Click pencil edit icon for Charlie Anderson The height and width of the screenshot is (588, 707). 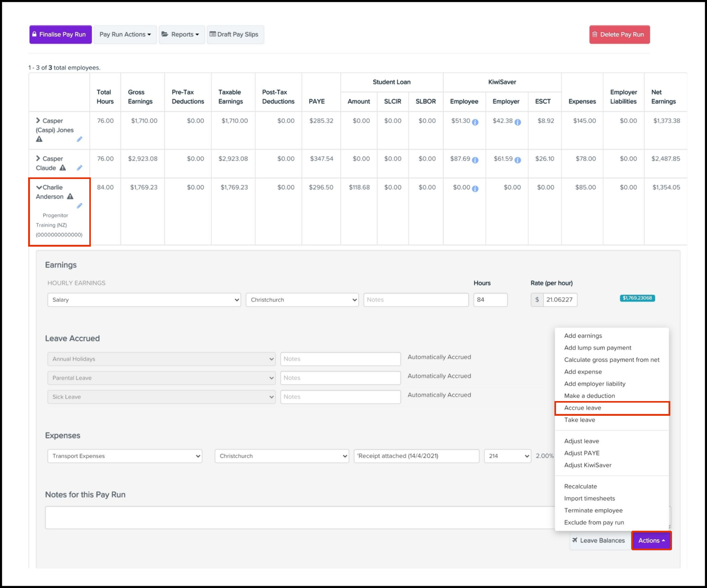(79, 206)
